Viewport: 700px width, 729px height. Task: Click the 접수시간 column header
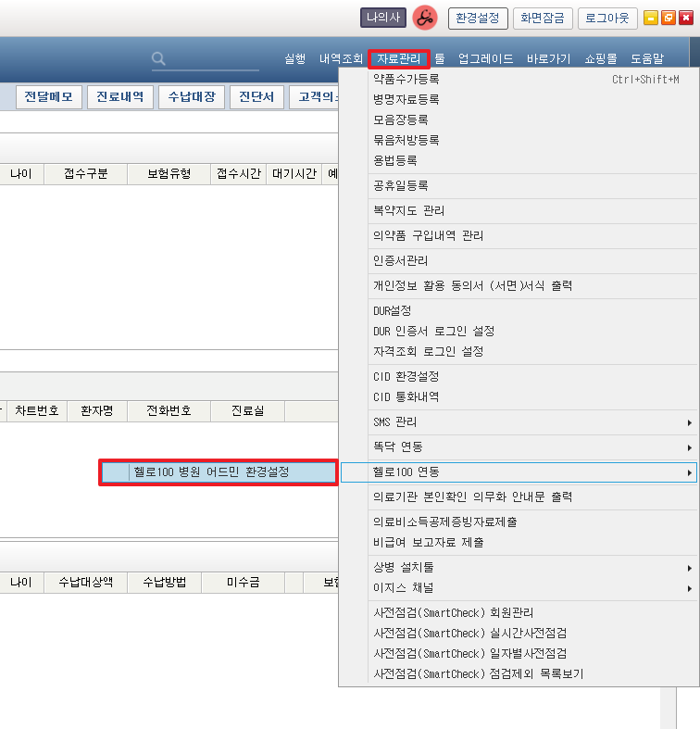pos(239,174)
